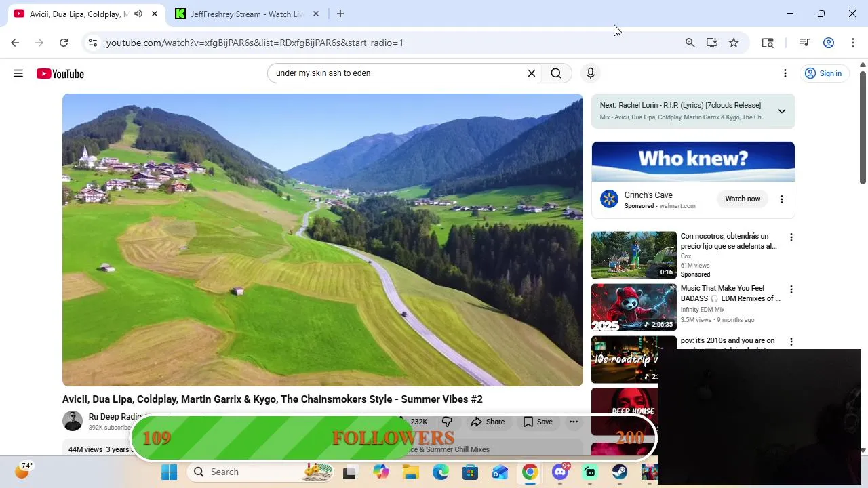Run search with the magnifier button
868x488 pixels.
pos(556,73)
